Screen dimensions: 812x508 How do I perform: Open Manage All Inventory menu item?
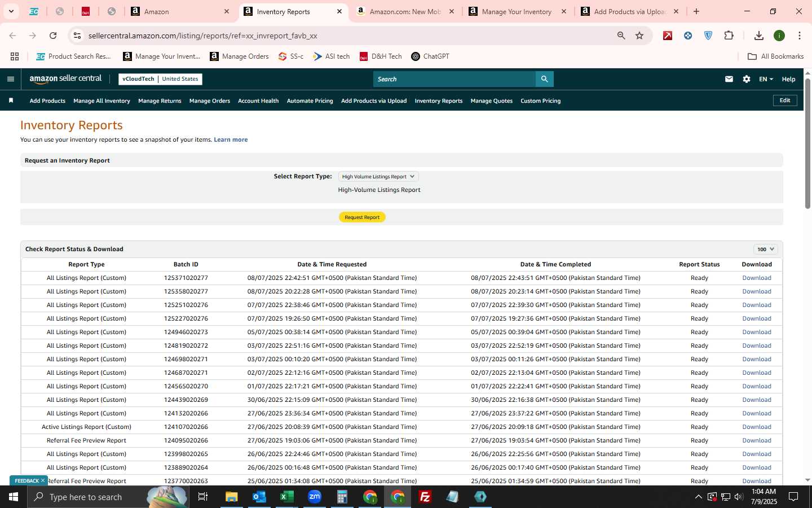point(101,101)
